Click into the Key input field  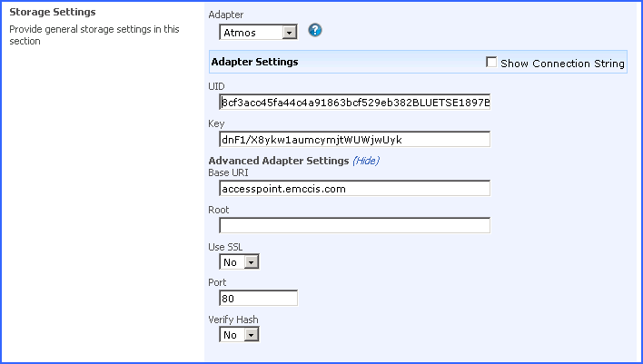pos(354,140)
